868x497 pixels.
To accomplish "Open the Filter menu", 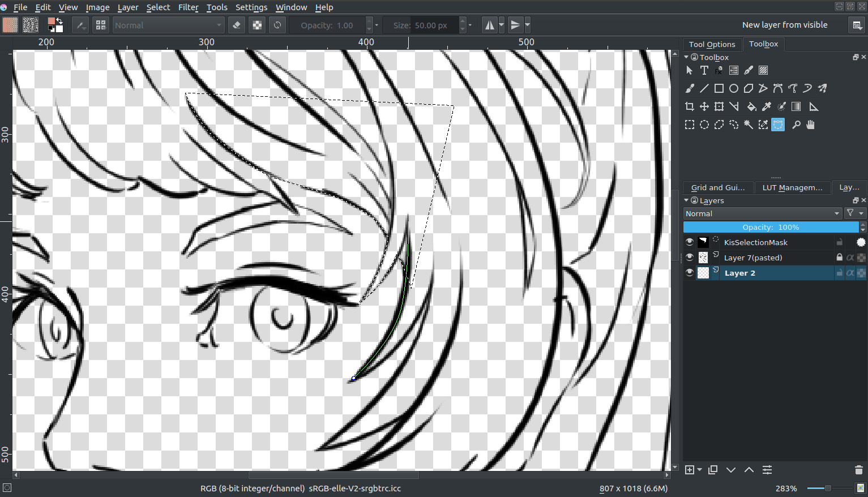I will click(188, 7).
